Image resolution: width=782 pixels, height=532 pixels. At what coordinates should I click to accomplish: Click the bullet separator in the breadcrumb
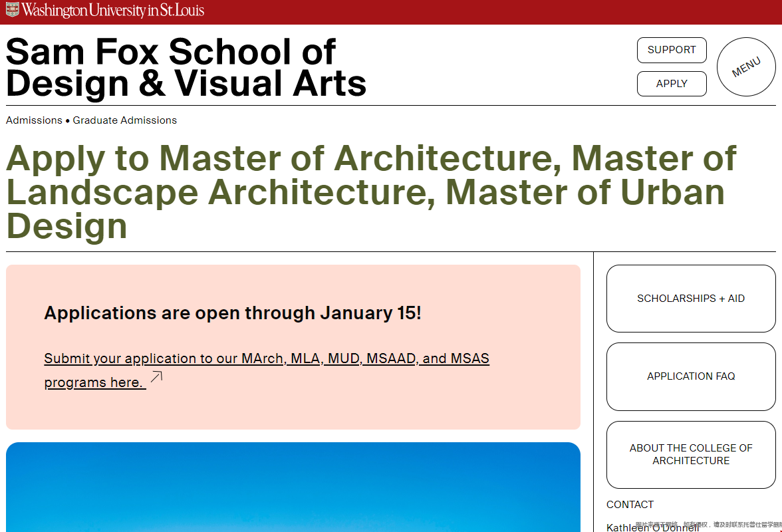click(68, 121)
